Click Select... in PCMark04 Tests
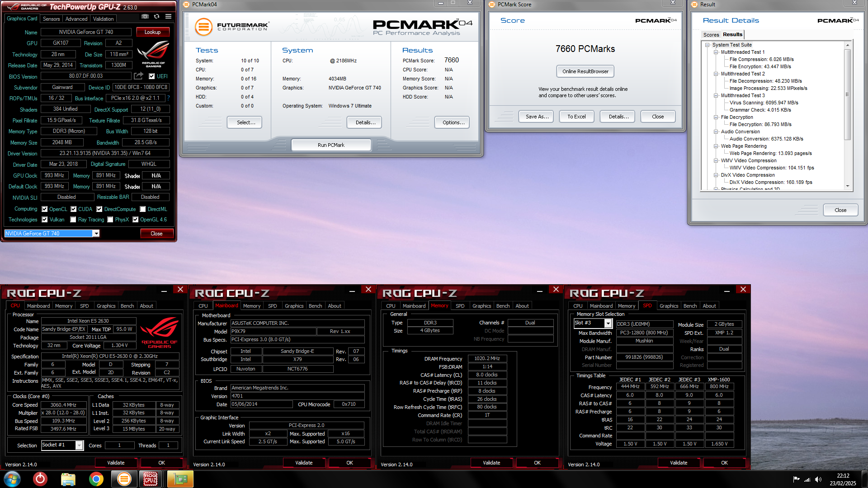This screenshot has width=868, height=488. tap(245, 122)
